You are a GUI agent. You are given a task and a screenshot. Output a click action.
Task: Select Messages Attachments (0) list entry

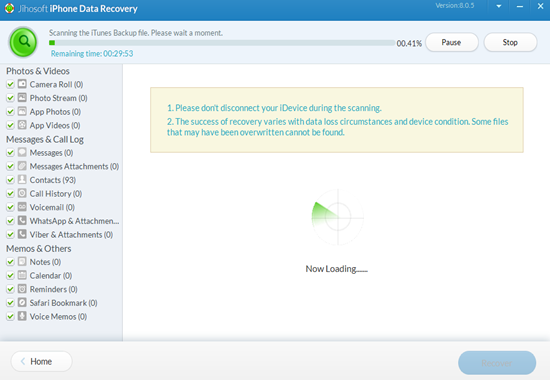pyautogui.click(x=74, y=166)
